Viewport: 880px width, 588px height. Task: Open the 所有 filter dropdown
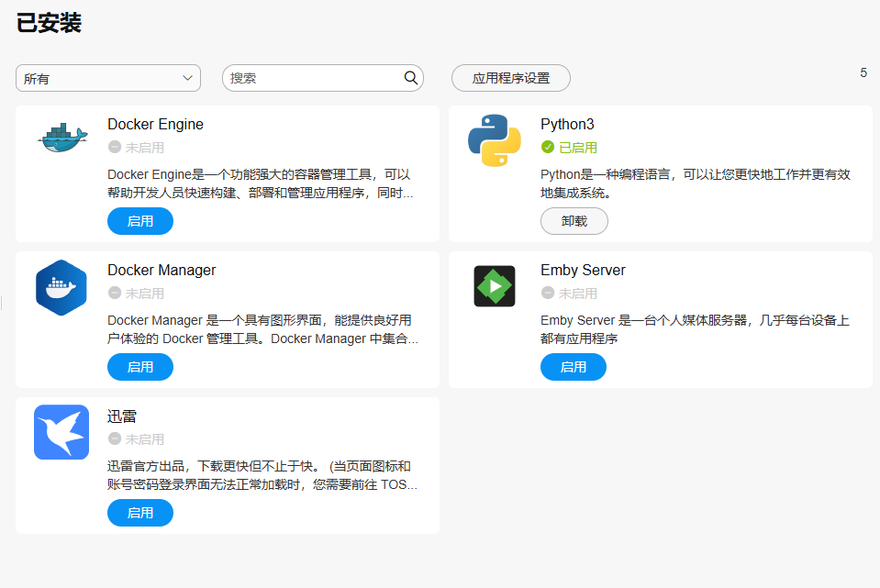click(x=108, y=78)
